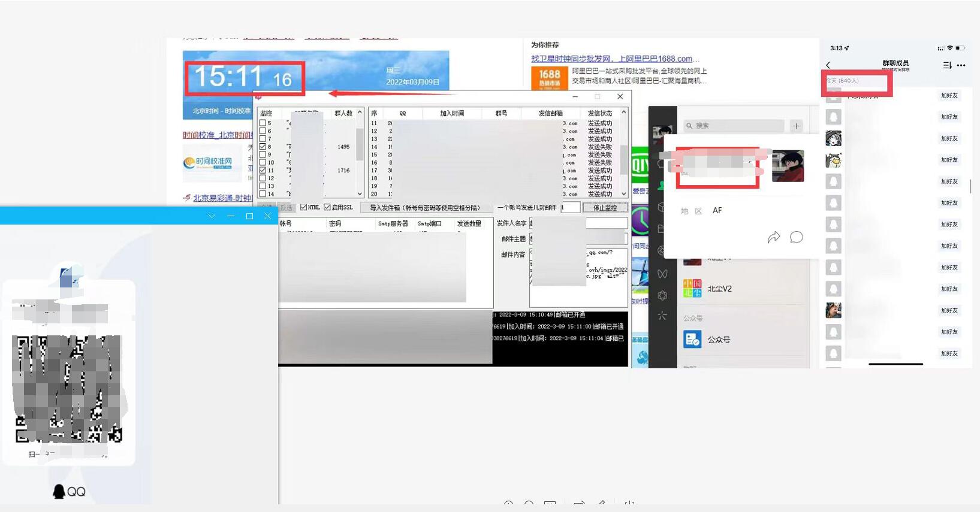Check monitoring box for group row 10
980x512 pixels.
263,162
